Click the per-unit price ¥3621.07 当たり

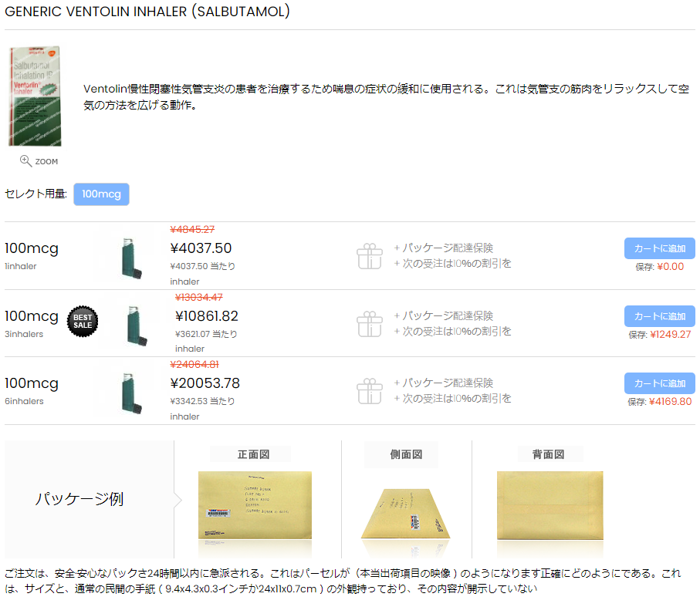(x=206, y=334)
